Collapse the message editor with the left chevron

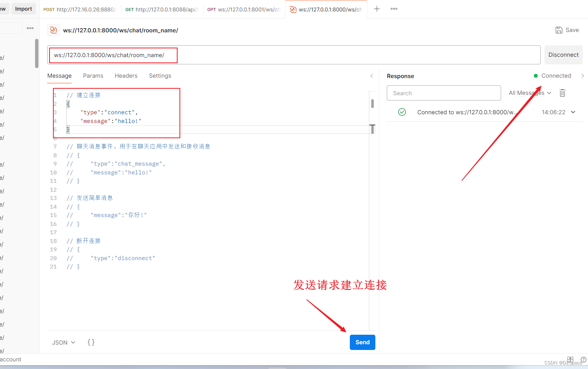(372, 75)
